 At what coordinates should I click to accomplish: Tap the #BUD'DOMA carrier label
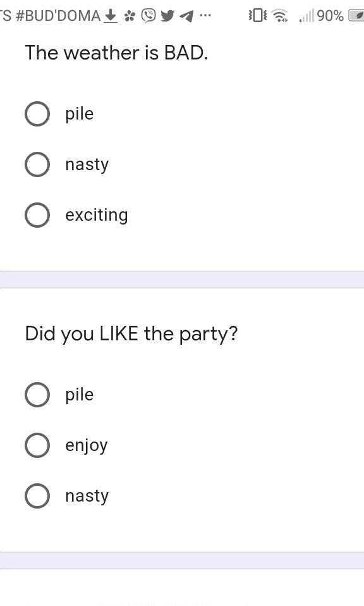pos(58,16)
